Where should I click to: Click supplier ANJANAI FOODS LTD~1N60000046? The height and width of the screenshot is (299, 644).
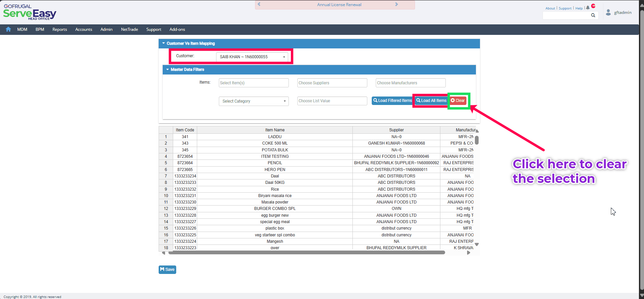click(396, 156)
